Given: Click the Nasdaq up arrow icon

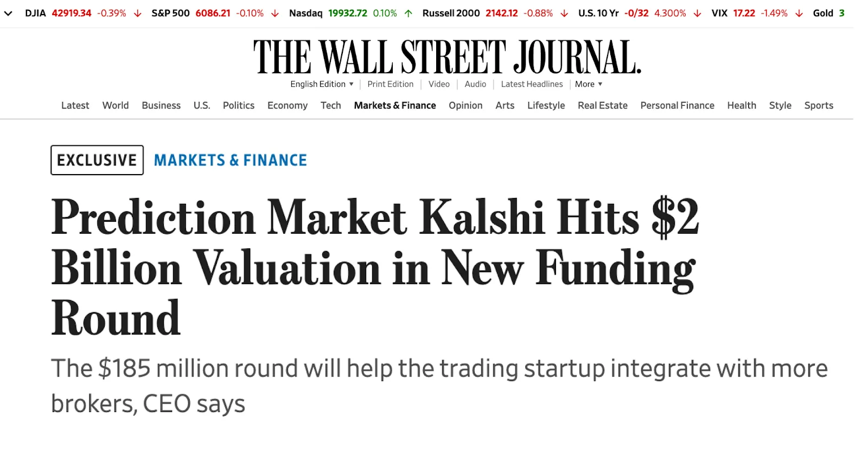Looking at the screenshot, I should [409, 14].
